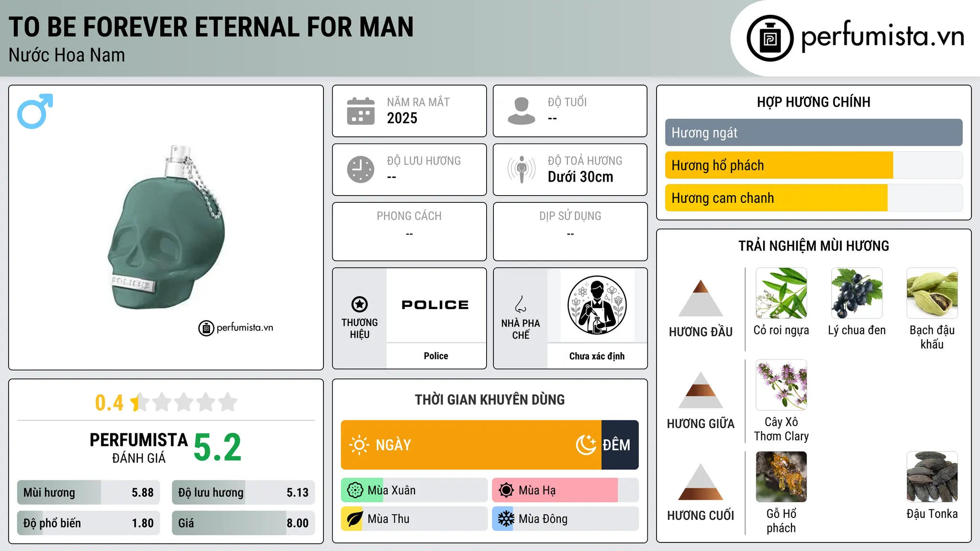Click the autumn leaf icon for Mùa Thu

355,519
